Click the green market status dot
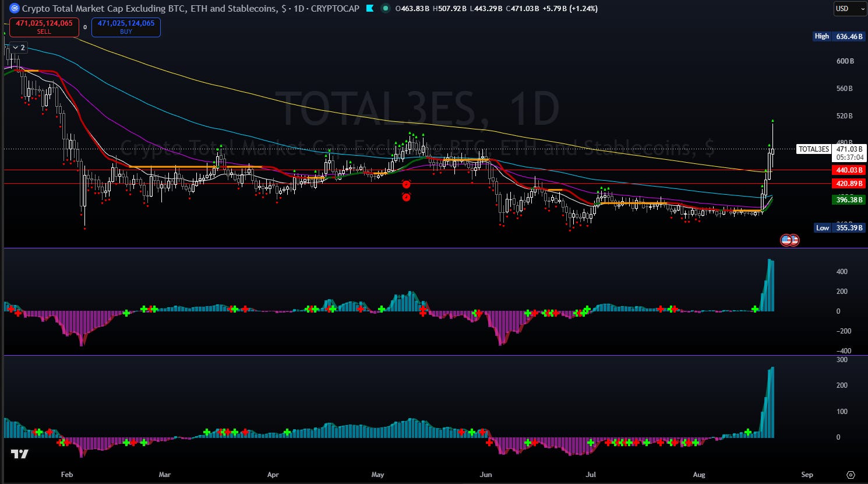 pyautogui.click(x=386, y=9)
